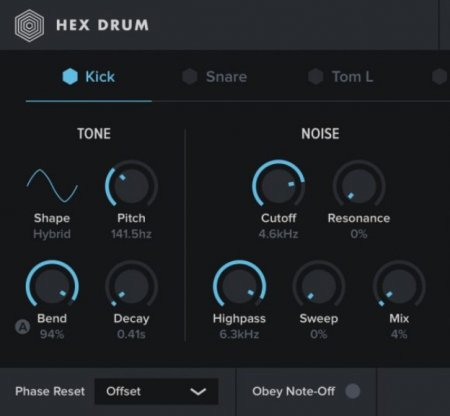Switch to the Tom L tab
The image size is (450, 416).
tap(340, 77)
